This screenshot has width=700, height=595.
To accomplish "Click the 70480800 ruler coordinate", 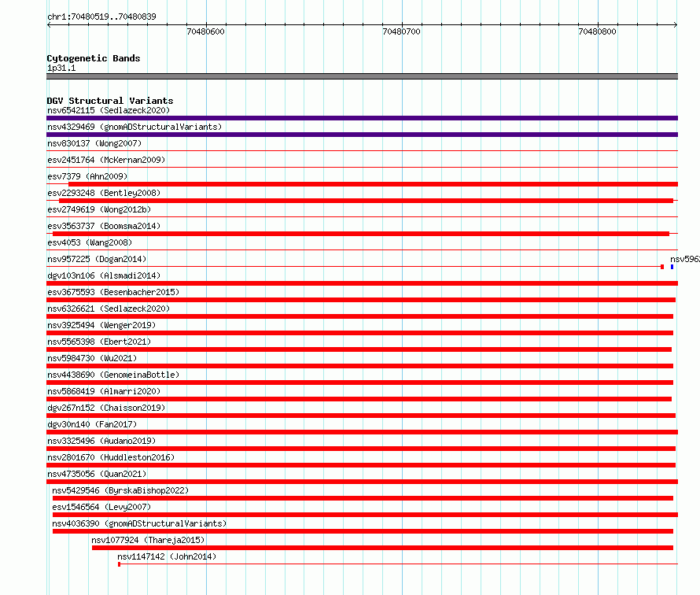I will (x=597, y=31).
